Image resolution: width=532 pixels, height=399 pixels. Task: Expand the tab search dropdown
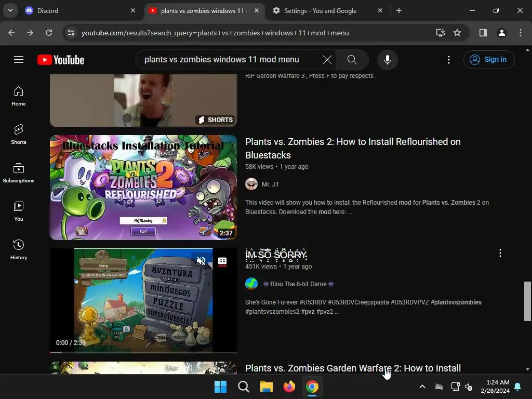[x=10, y=10]
